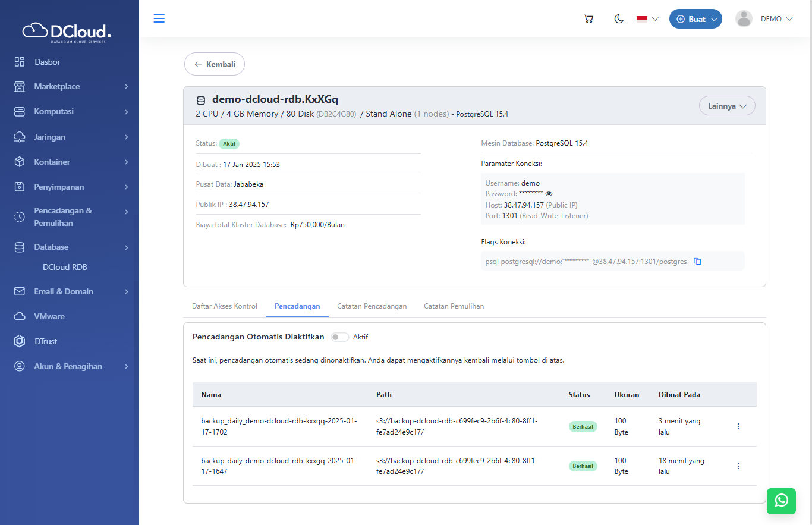Click the DCloud logo
The image size is (812, 525).
[x=67, y=31]
